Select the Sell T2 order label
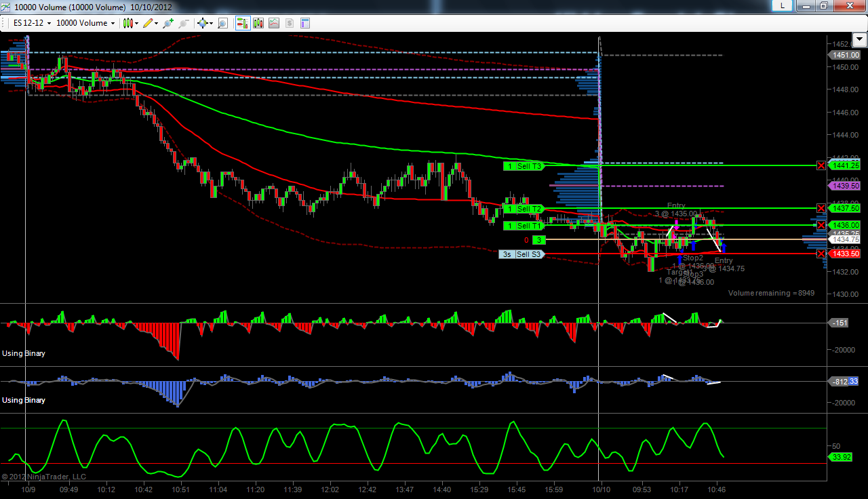The image size is (868, 499). 524,209
